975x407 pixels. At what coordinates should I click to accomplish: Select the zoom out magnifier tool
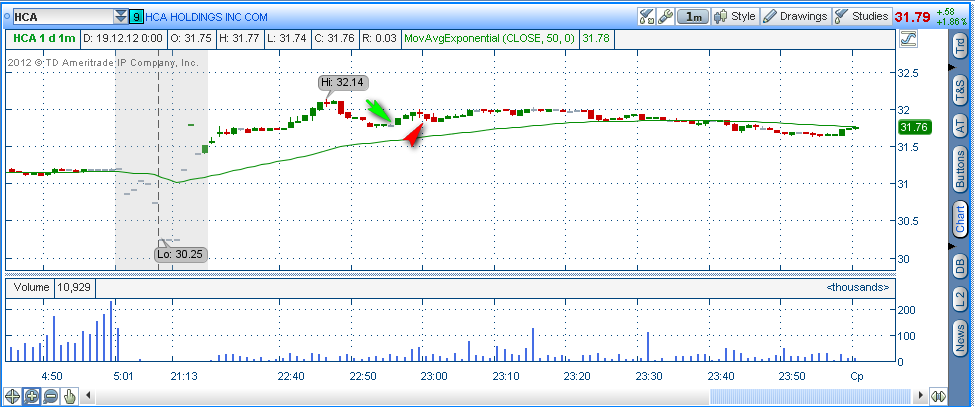pyautogui.click(x=51, y=395)
